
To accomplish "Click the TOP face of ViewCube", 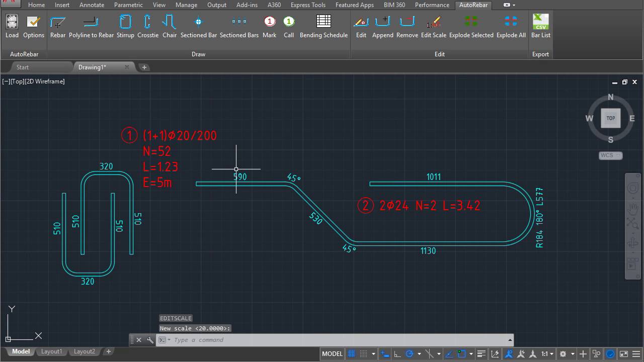I will click(x=610, y=118).
